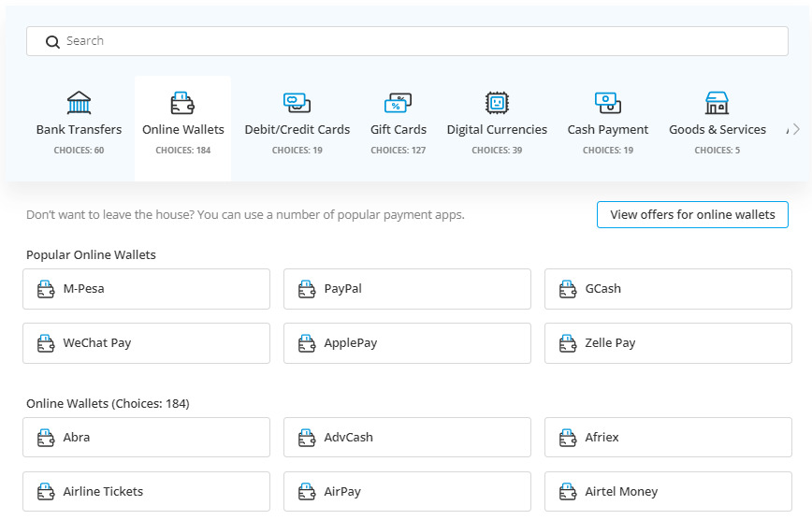
Task: Pick the ApplePay option
Action: pos(407,343)
